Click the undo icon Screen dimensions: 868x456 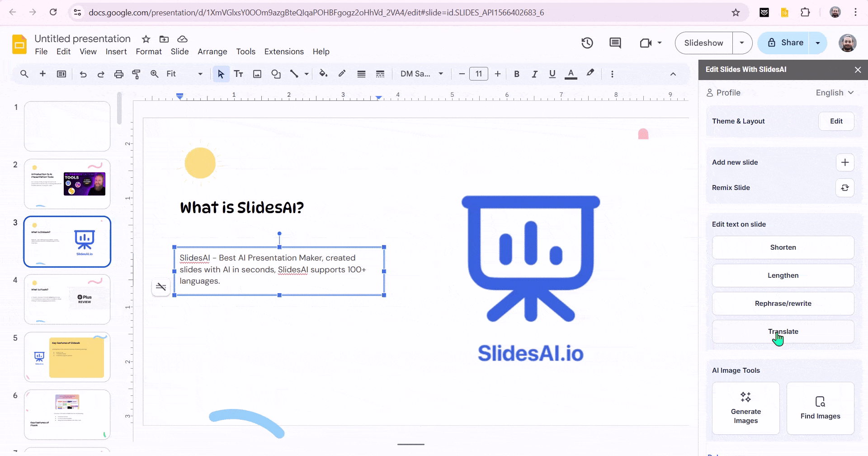tap(83, 74)
